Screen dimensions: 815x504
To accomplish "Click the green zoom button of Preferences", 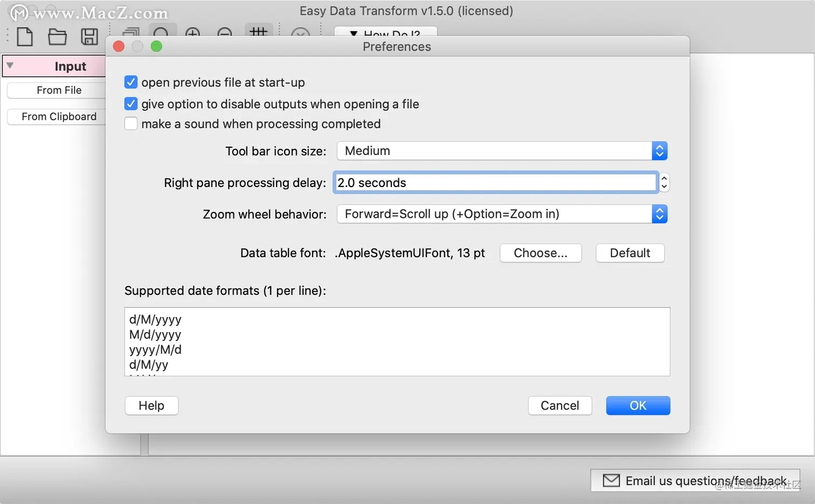I will tap(156, 46).
